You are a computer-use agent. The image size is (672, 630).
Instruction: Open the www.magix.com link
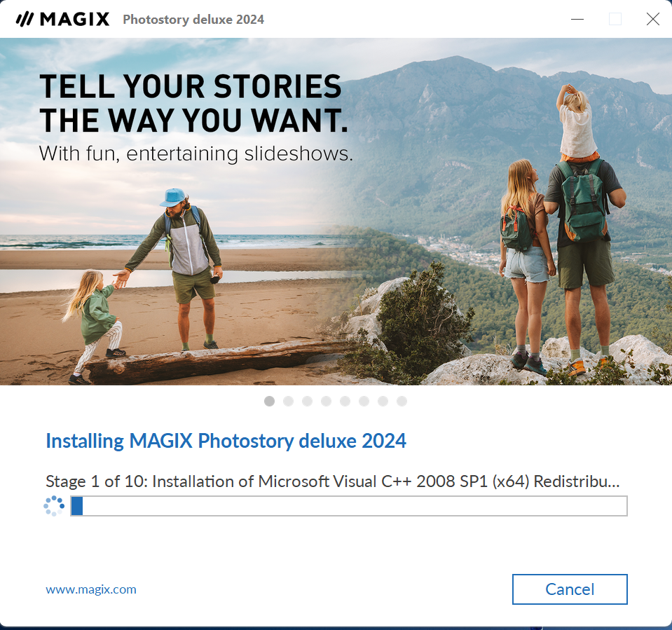[91, 590]
